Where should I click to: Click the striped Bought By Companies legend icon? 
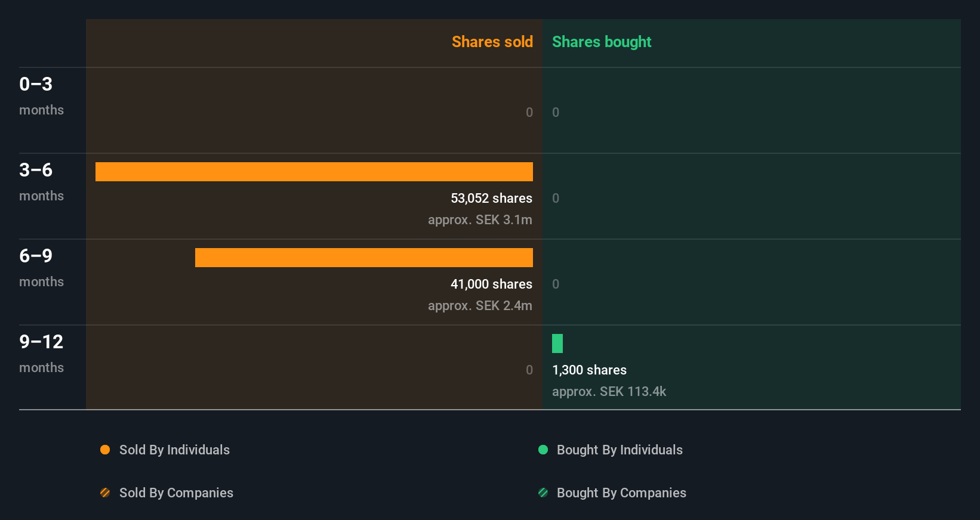click(543, 493)
